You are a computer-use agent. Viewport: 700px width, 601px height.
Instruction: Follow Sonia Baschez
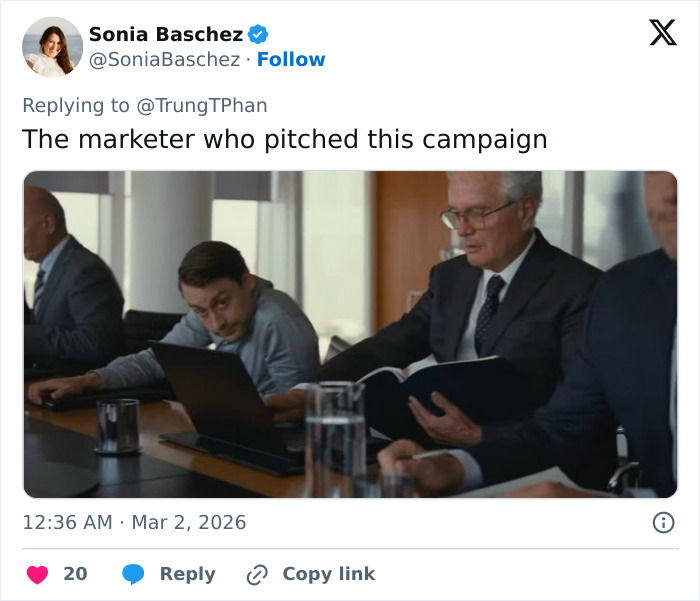coord(291,60)
